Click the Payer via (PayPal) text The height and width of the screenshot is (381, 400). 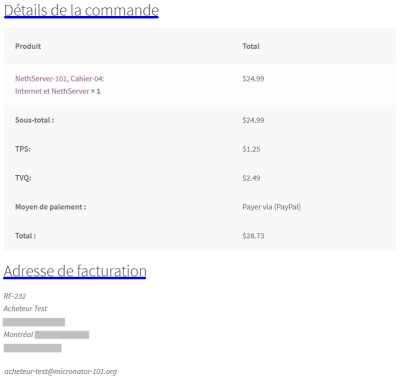[272, 207]
